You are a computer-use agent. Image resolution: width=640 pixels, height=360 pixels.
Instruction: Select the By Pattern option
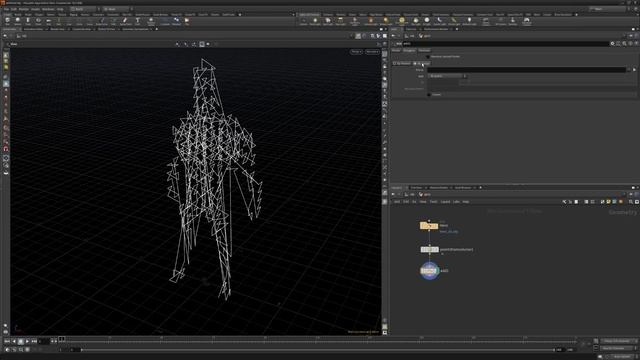coord(402,63)
